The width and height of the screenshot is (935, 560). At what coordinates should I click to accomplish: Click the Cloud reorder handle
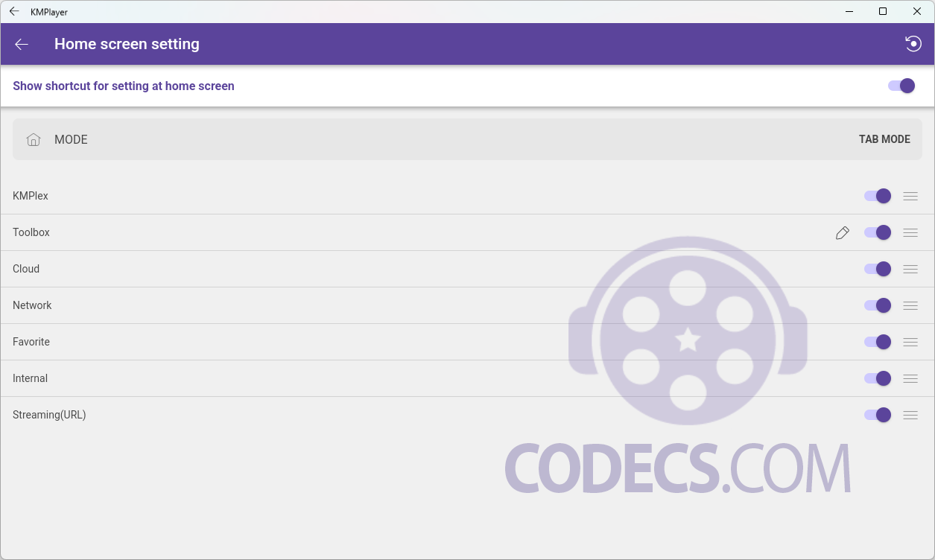click(910, 269)
